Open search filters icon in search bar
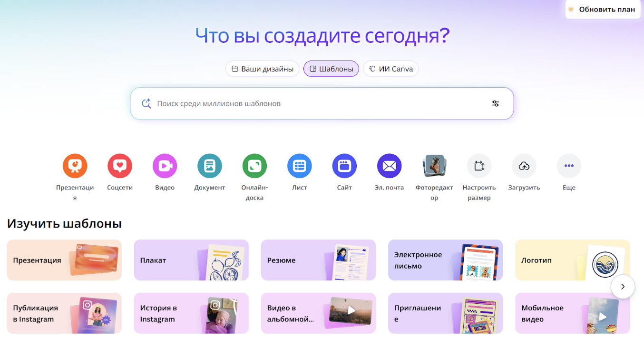This screenshot has width=644, height=340. [x=496, y=103]
